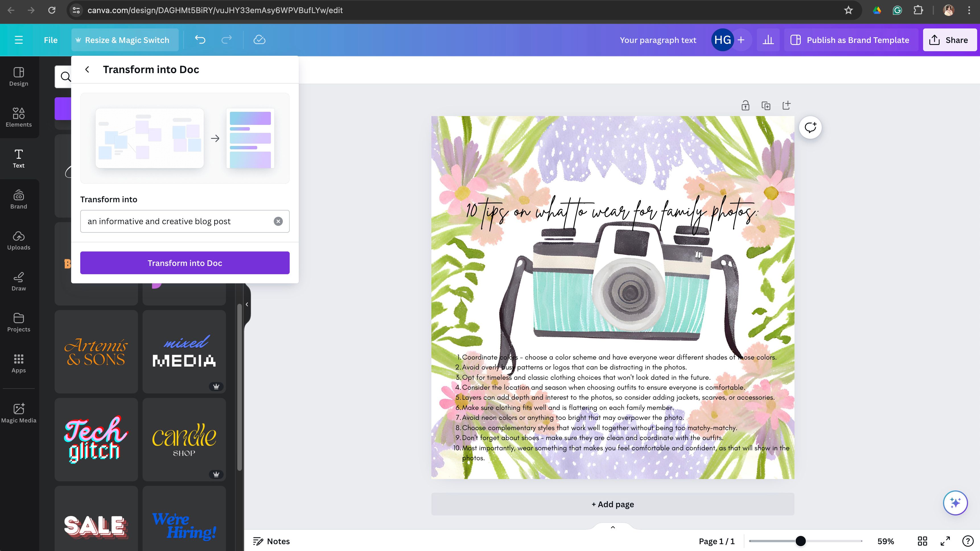Select the File menu item
Viewport: 980px width, 551px height.
[50, 40]
